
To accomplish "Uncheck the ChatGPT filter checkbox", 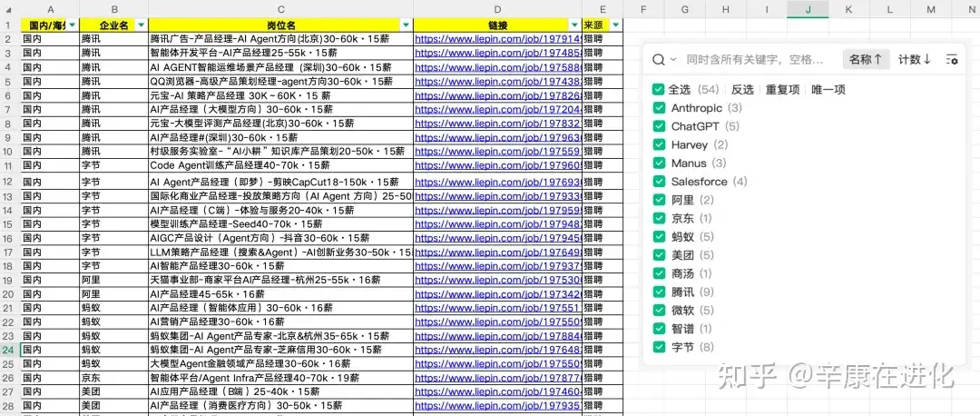I will tap(658, 126).
